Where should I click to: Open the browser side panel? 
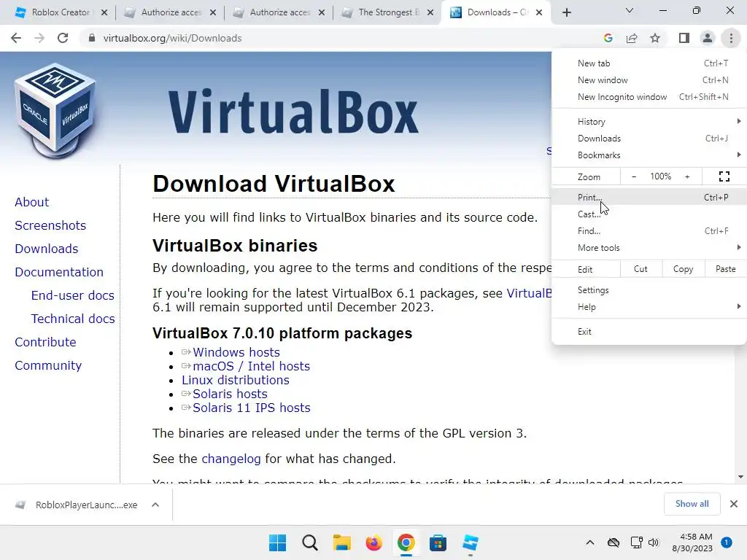pyautogui.click(x=684, y=38)
